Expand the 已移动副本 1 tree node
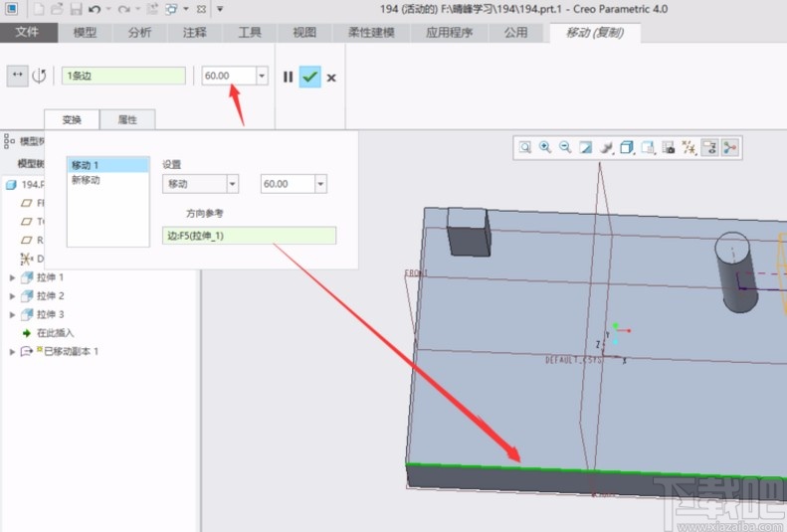The width and height of the screenshot is (787, 532). click(12, 352)
